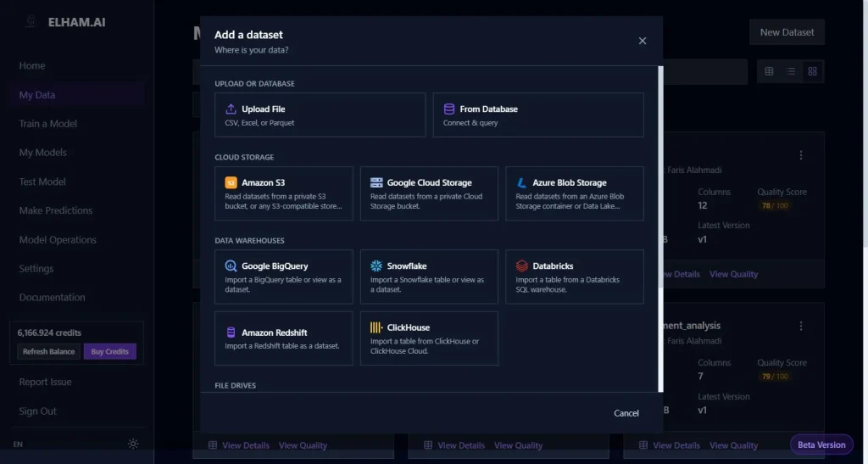Screen dimensions: 868x464
Task: Click the Amazon S3 orange icon
Action: 231,182
